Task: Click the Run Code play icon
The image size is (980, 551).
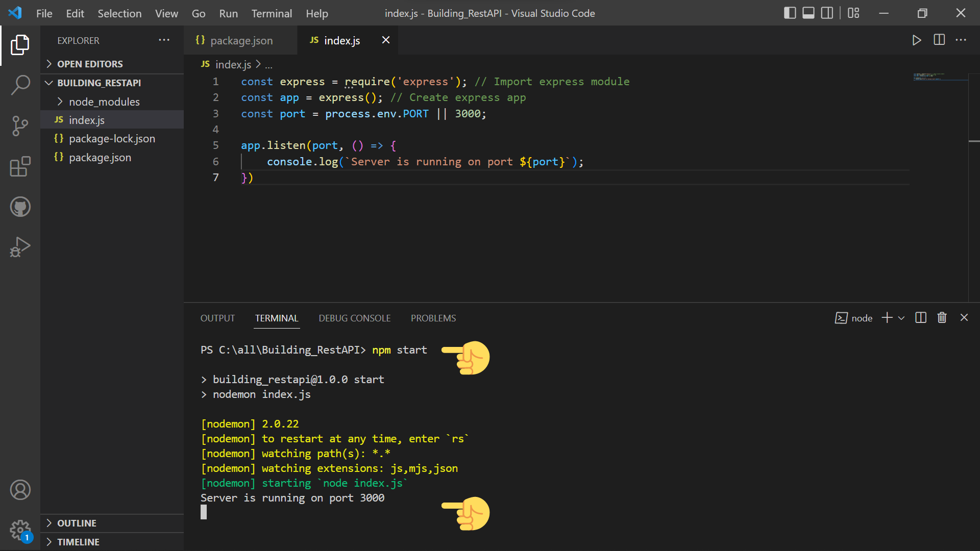Action: [917, 40]
